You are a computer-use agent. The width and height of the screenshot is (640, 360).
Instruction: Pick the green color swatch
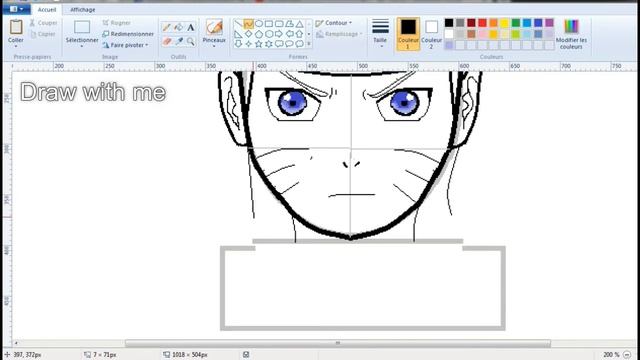516,22
